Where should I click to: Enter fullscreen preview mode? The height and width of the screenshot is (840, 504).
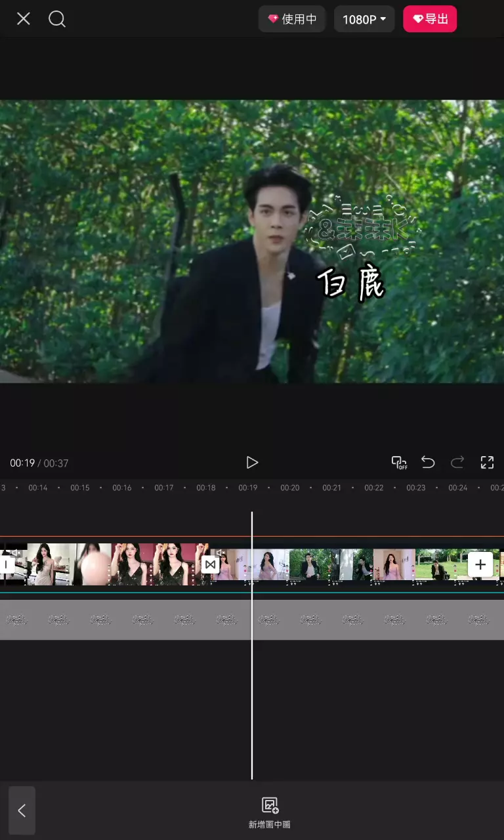tap(487, 463)
